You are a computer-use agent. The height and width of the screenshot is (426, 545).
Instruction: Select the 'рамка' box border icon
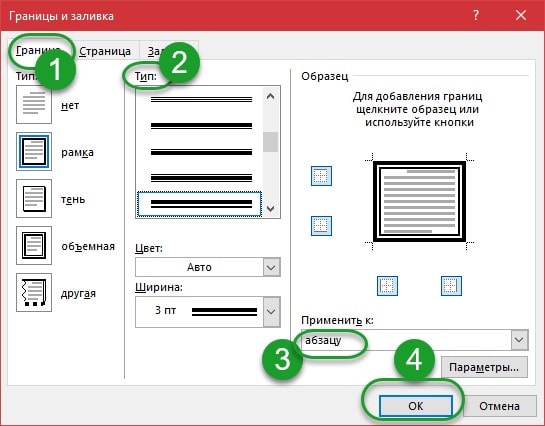[34, 152]
